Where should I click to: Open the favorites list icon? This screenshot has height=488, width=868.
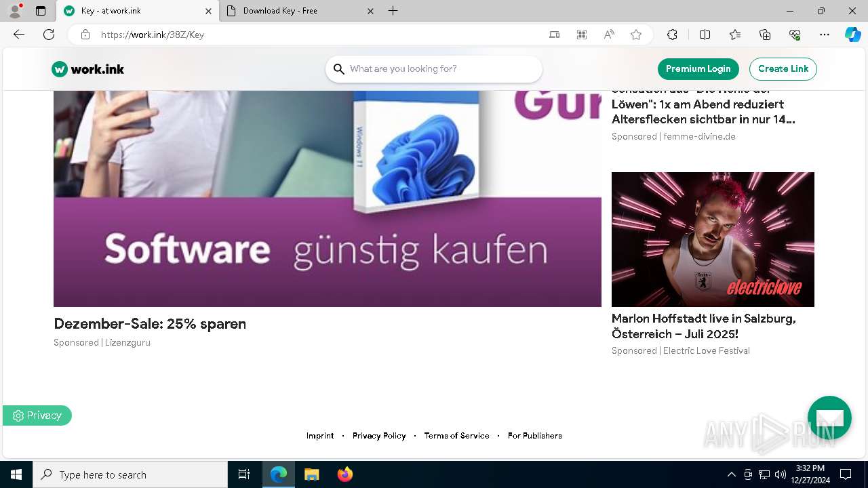point(735,35)
